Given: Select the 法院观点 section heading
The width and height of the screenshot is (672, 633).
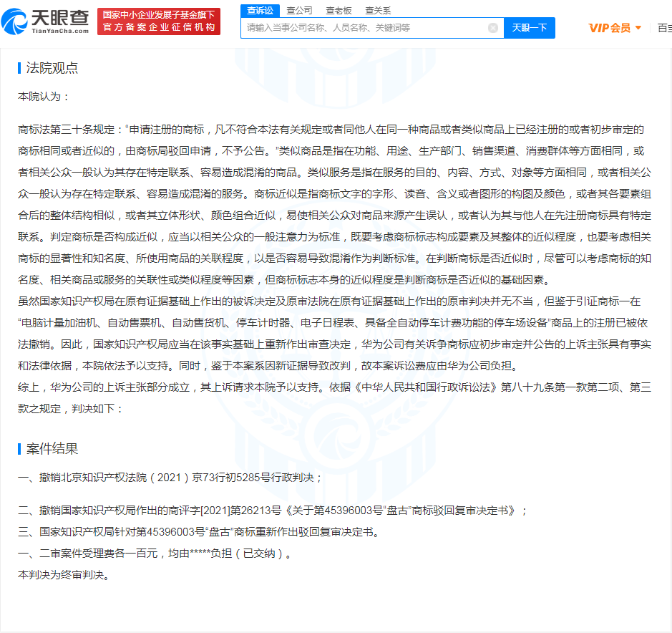Looking at the screenshot, I should (52, 68).
